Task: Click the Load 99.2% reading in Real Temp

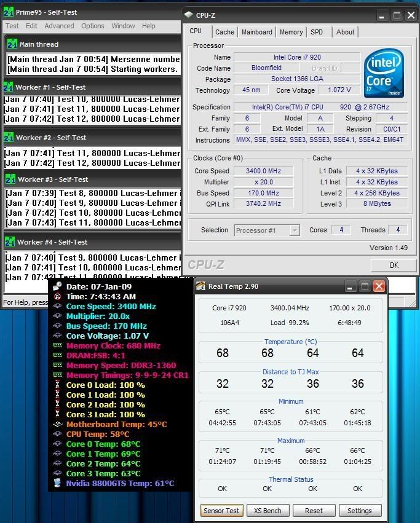Action: pos(290,323)
